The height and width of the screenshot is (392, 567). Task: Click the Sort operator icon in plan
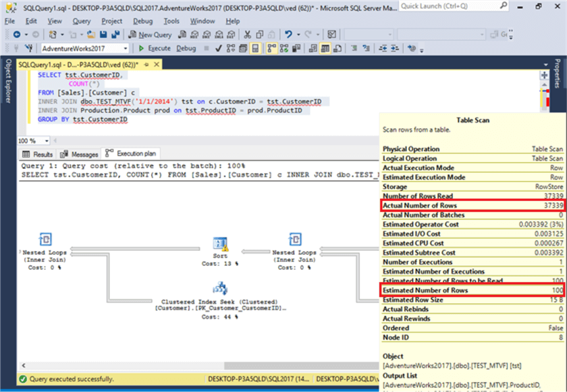click(219, 244)
